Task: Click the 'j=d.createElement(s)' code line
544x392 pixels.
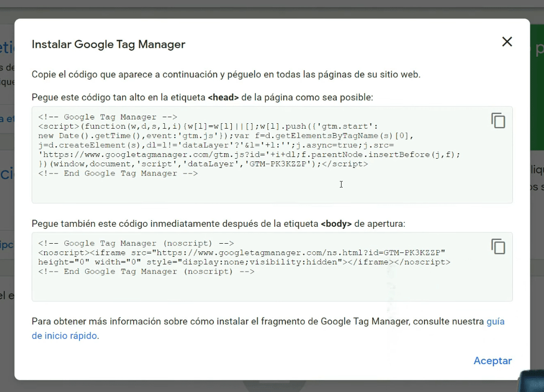Action: point(216,145)
